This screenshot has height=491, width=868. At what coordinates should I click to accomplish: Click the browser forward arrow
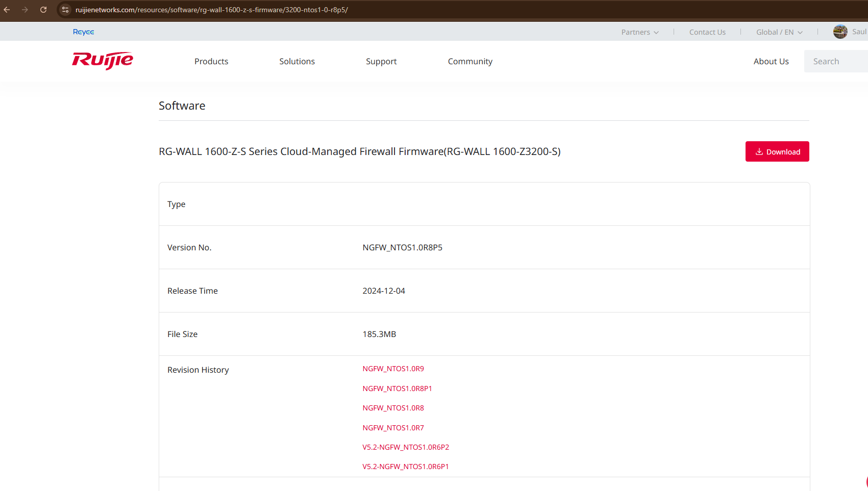pos(25,10)
